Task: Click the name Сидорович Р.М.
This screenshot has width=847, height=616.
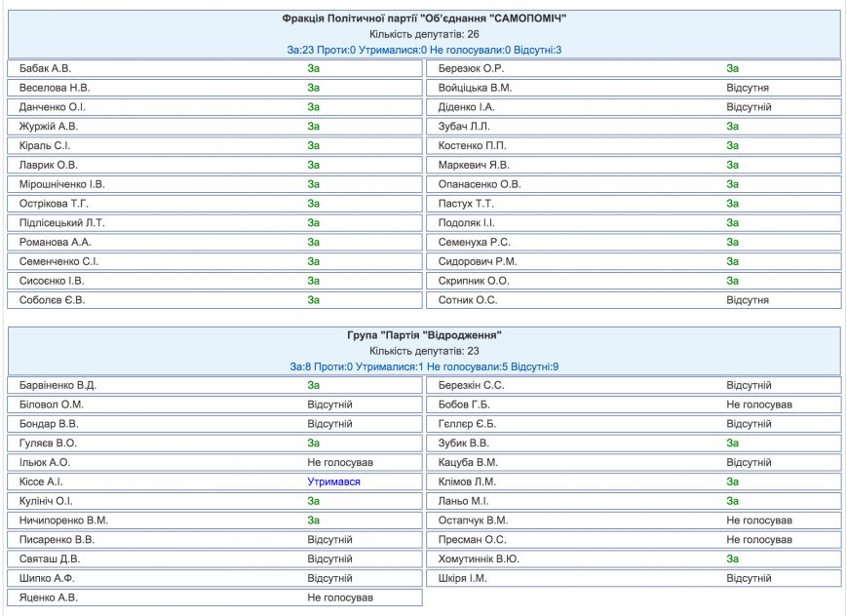Action: pyautogui.click(x=478, y=261)
